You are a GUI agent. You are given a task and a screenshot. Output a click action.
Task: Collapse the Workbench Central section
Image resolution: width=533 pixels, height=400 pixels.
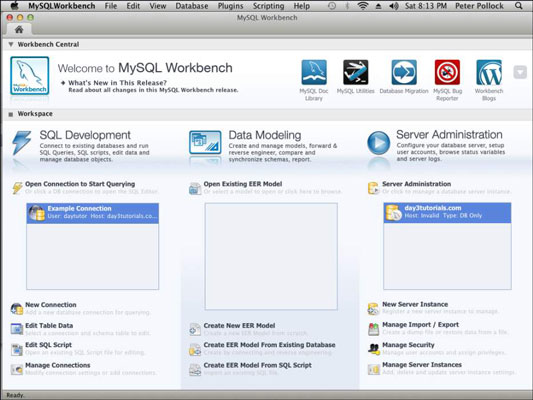11,44
